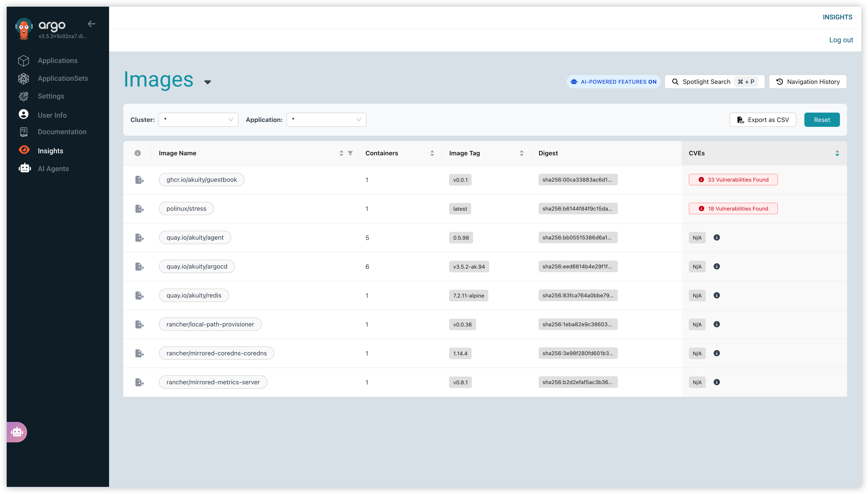Click the CVE info icon for rancher/mirrored-coredns-coredns
This screenshot has width=868, height=494.
point(716,353)
